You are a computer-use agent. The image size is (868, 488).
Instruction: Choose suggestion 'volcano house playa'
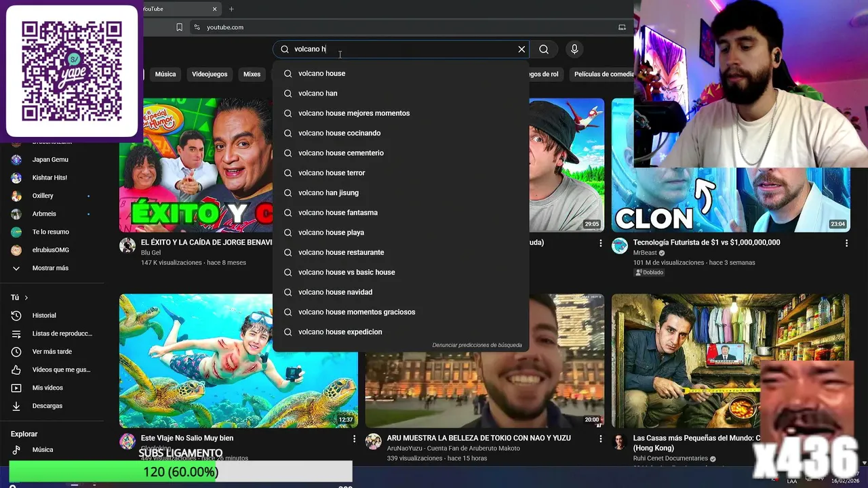pyautogui.click(x=401, y=232)
